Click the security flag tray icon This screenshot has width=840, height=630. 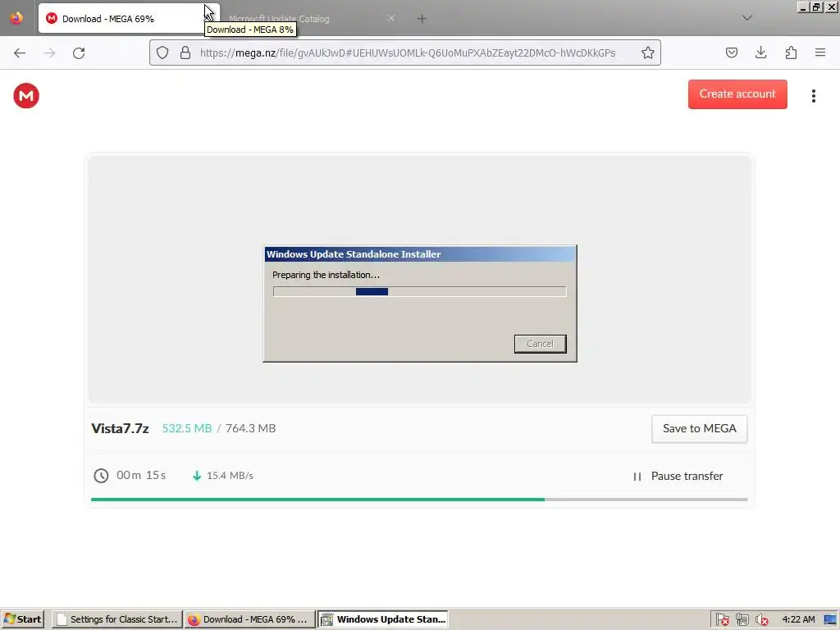(x=722, y=620)
